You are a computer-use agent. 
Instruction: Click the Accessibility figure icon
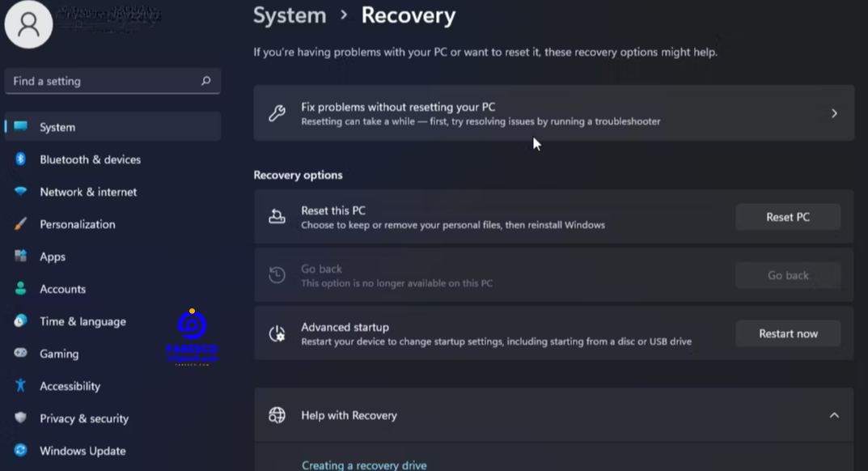pyautogui.click(x=20, y=386)
